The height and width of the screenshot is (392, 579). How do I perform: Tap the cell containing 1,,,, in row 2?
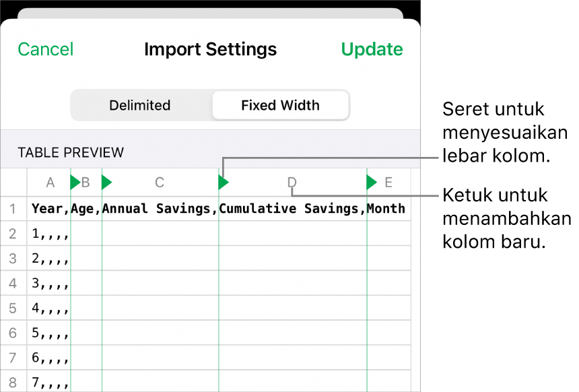(49, 234)
